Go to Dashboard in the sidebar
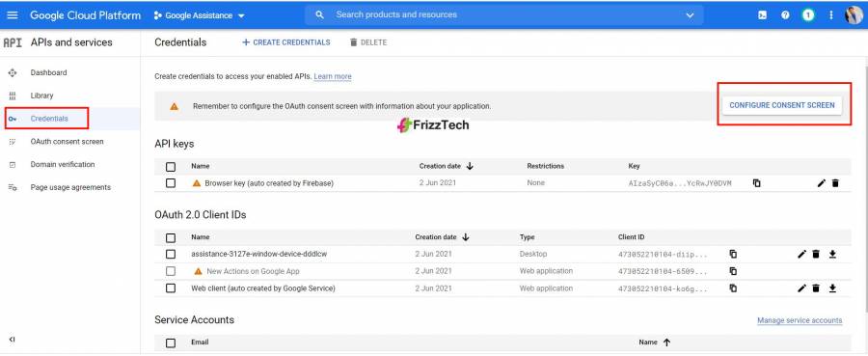The height and width of the screenshot is (356, 868). point(49,72)
